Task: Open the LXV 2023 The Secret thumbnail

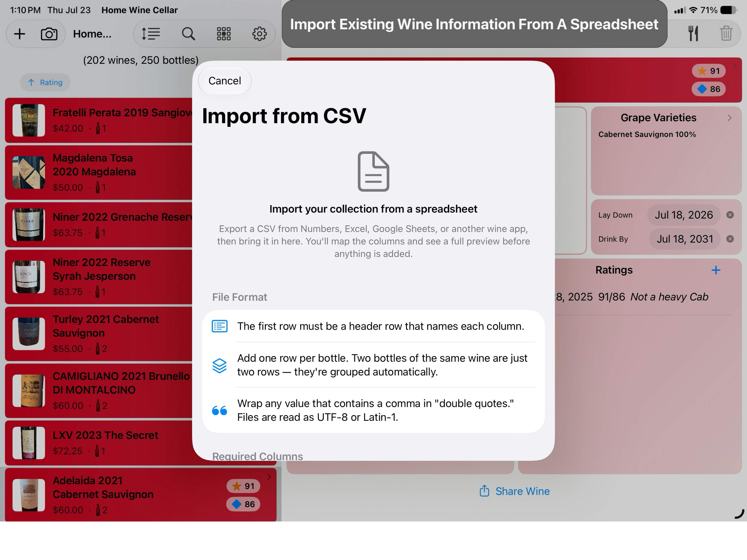Action: click(x=29, y=443)
